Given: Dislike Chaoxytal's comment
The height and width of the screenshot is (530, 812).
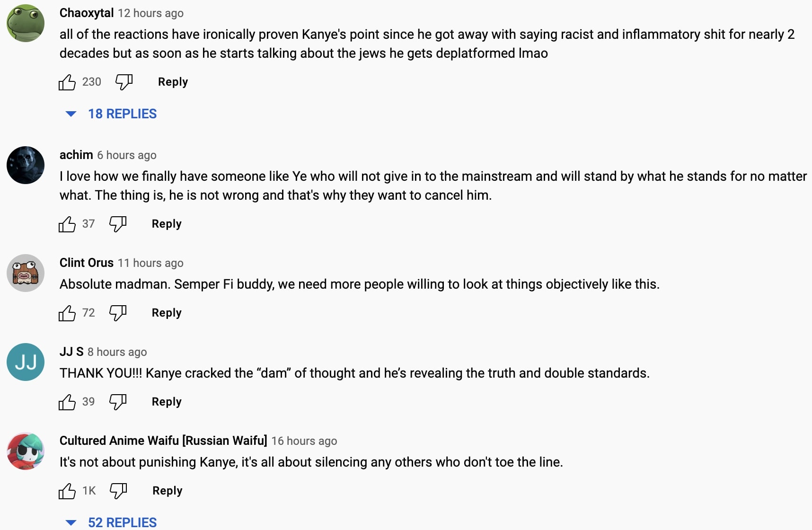Looking at the screenshot, I should click(x=124, y=82).
